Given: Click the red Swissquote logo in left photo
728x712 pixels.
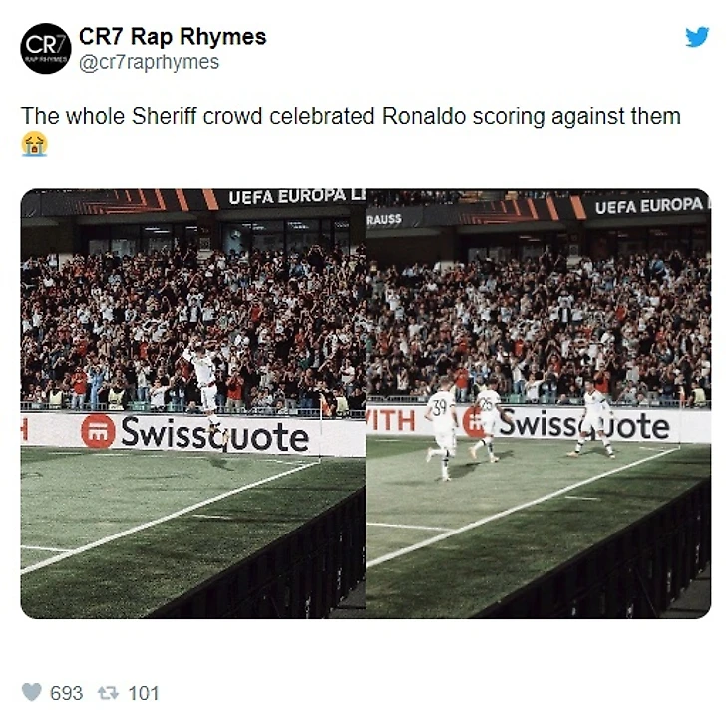Looking at the screenshot, I should point(98,431).
